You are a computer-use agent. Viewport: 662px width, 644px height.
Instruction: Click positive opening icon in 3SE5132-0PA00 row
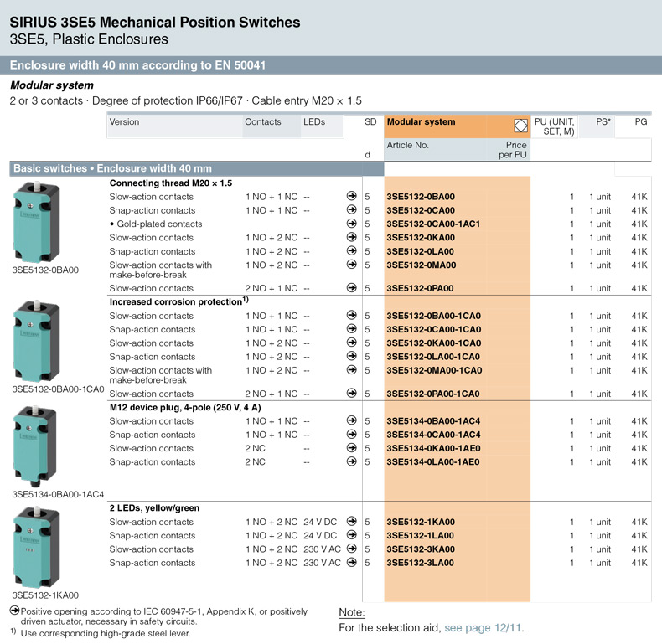click(x=352, y=288)
